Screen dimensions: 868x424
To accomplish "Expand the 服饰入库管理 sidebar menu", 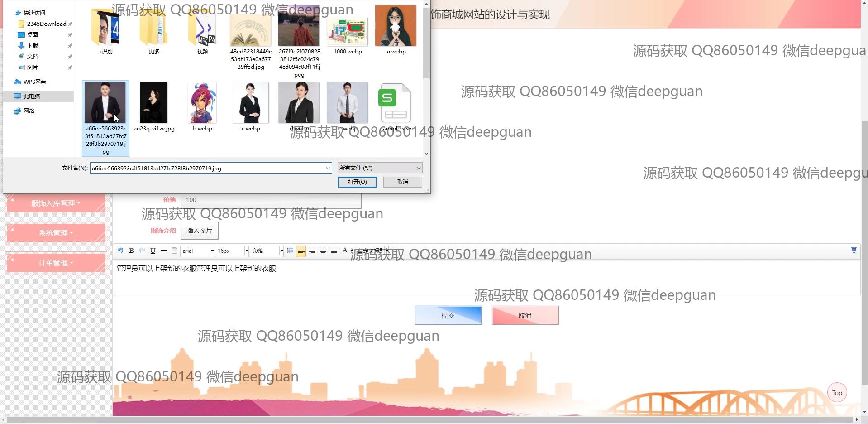I will point(56,203).
